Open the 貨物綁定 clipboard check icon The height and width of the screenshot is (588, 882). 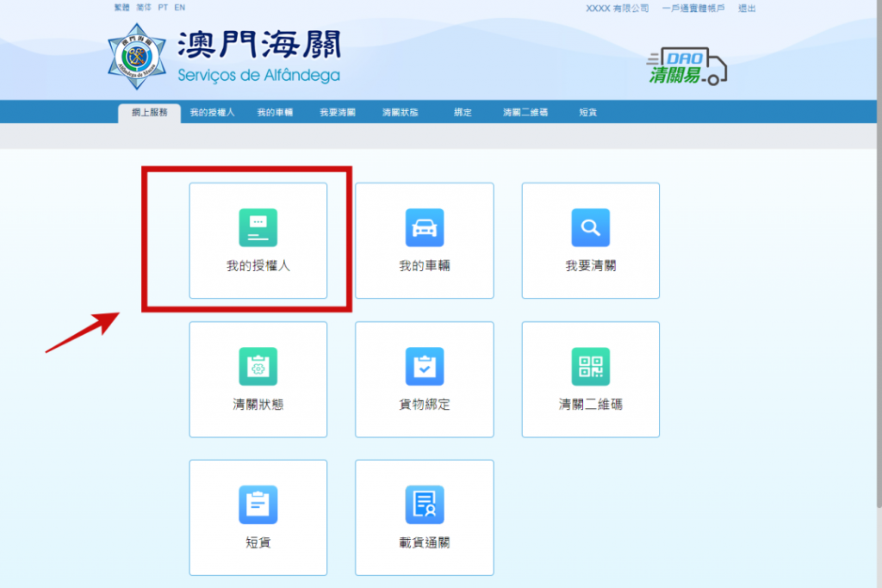(425, 367)
